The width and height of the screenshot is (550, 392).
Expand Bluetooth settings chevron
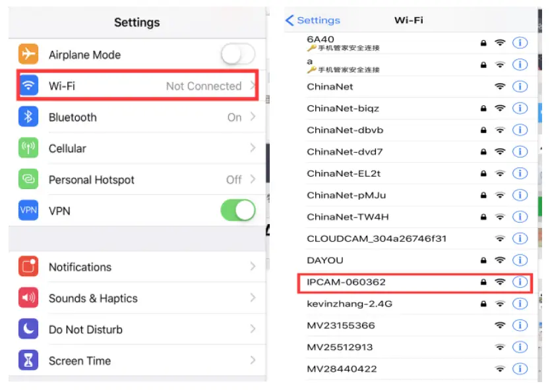point(253,117)
